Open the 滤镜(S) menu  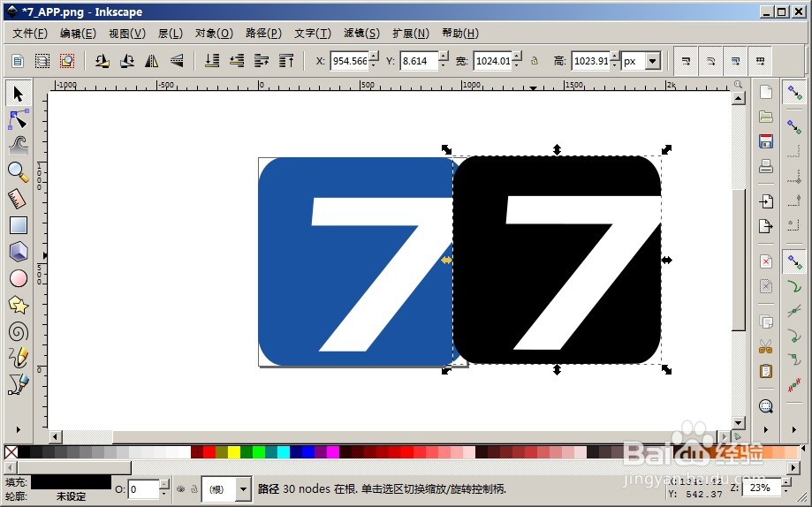361,34
